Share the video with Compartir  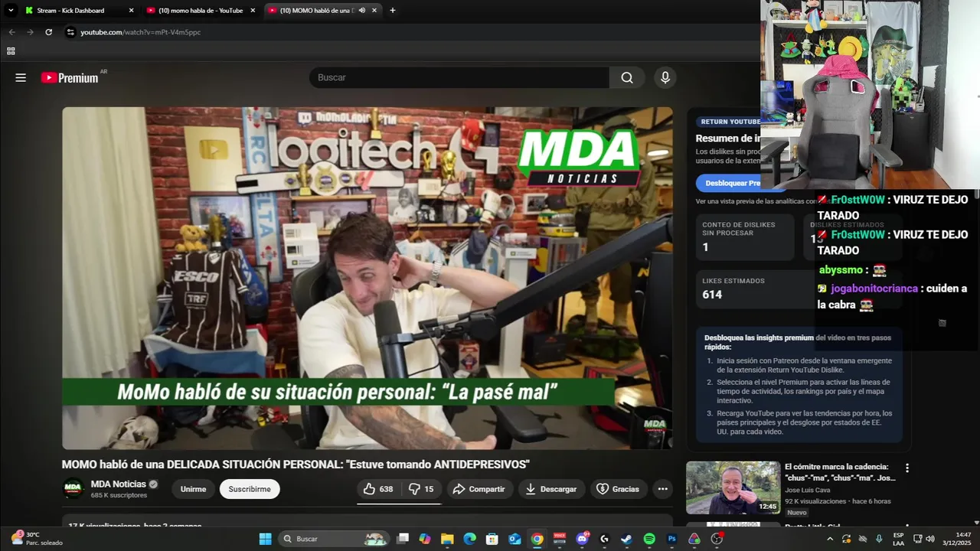(x=479, y=489)
